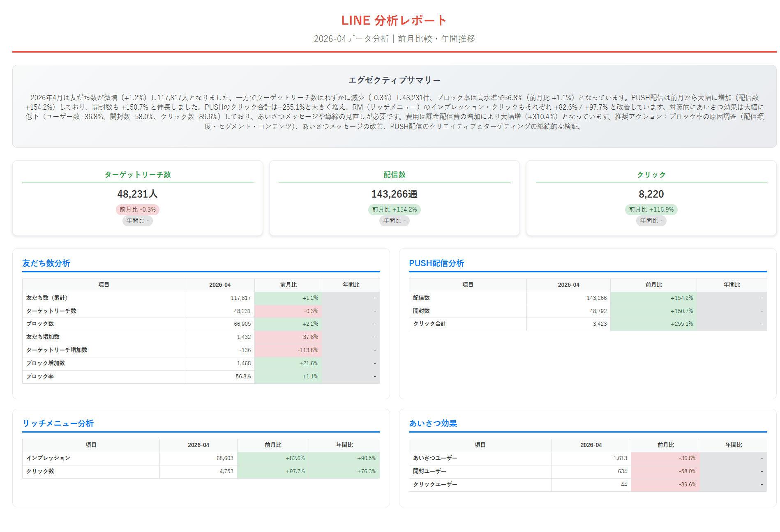Click the 年間比 - badge under クリック card

[x=651, y=221]
